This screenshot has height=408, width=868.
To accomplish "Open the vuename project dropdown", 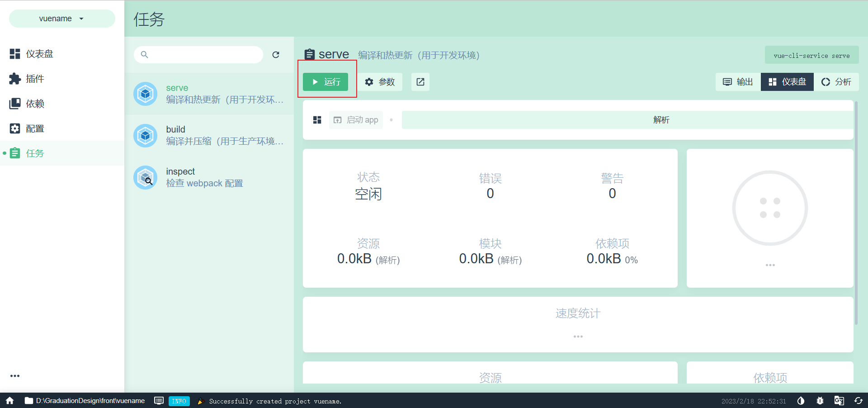I will pos(62,19).
